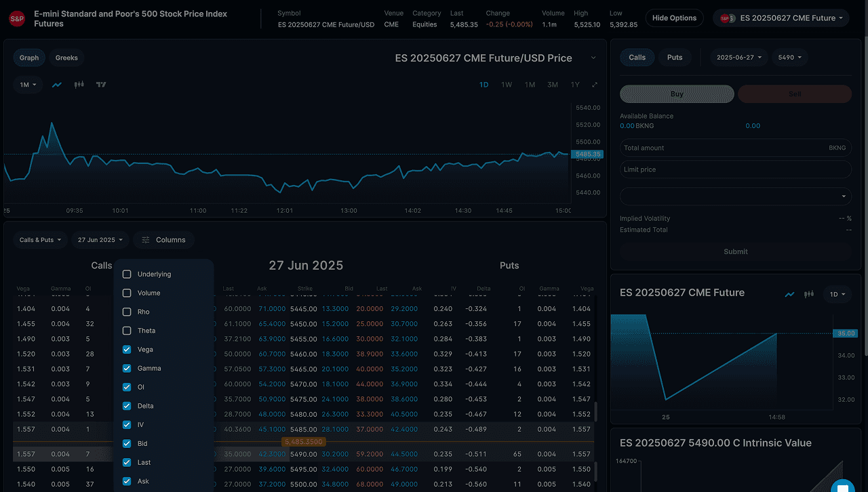Click the Buy button
This screenshot has width=868, height=492.
point(677,94)
